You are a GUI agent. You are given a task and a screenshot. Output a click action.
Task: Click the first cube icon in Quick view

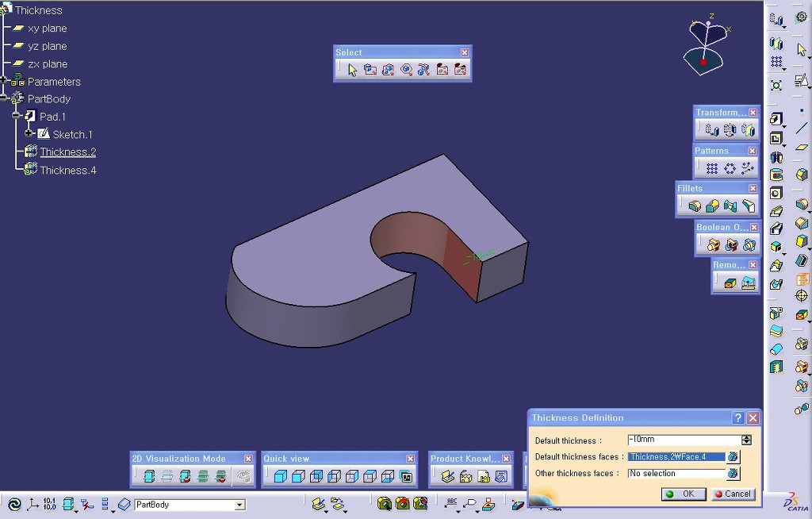click(x=279, y=477)
